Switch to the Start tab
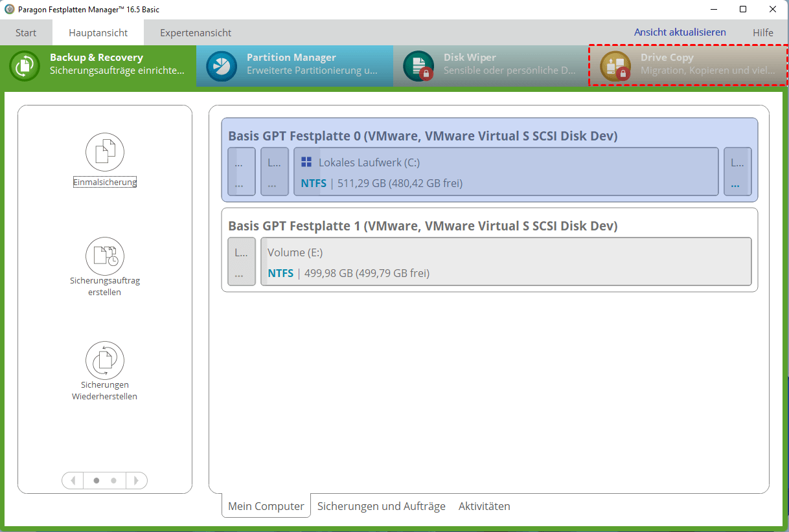 pos(26,32)
